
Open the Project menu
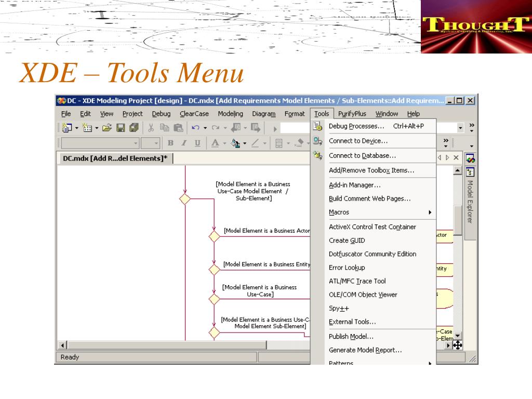[132, 114]
